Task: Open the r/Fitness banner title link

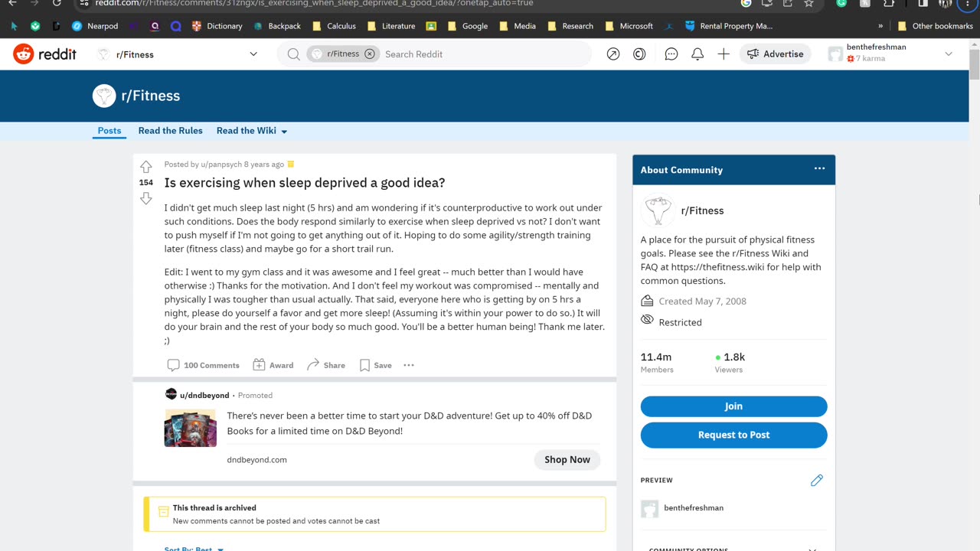Action: 151,96
